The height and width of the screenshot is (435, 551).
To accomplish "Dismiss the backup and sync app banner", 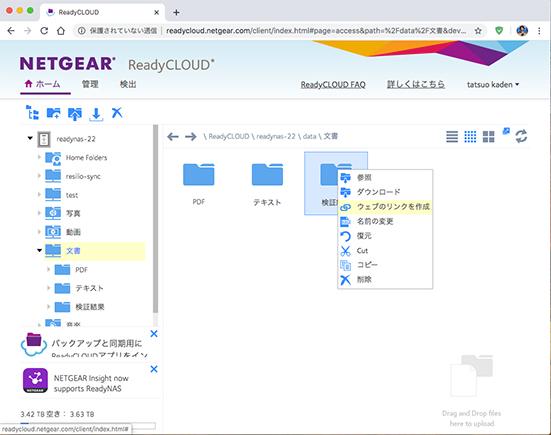I will (154, 333).
